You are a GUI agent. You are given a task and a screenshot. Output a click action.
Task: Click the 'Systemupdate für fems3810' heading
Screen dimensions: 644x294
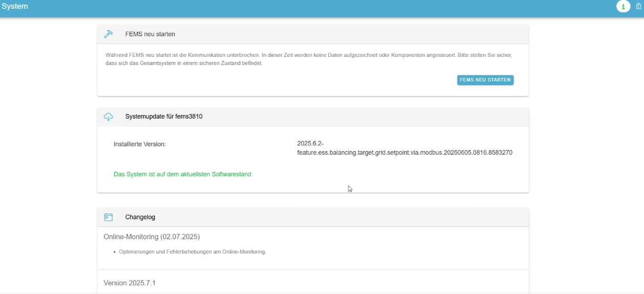pos(163,117)
